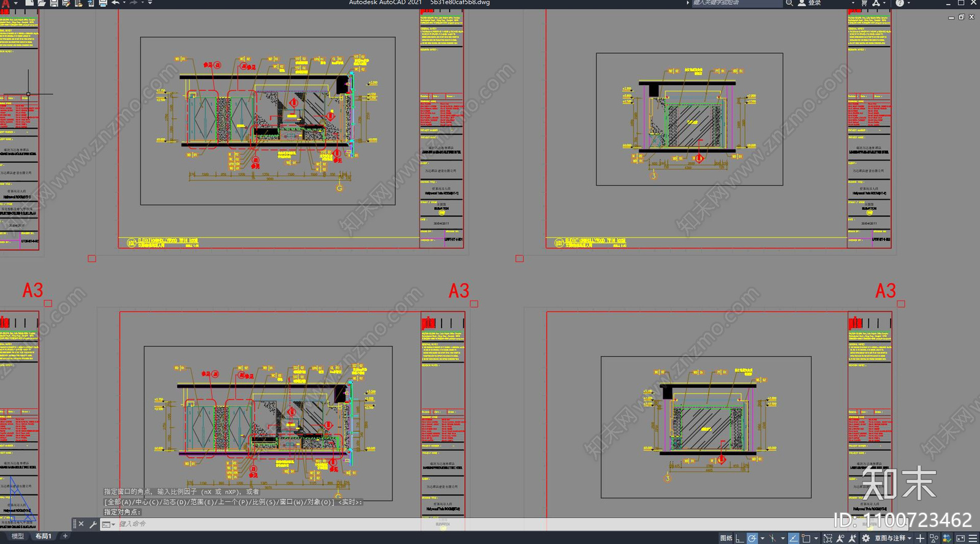Click the annotation visibility icon in status bar
The width and height of the screenshot is (980, 544).
[840, 538]
